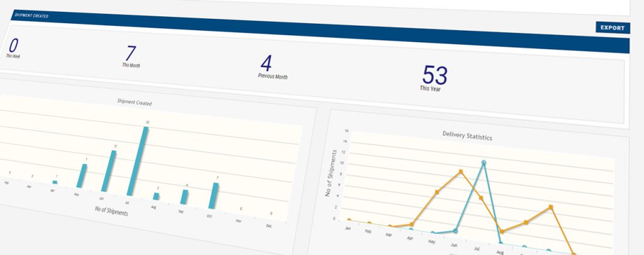The height and width of the screenshot is (255, 644).
Task: Click the Aug bar in Shipment Created chart
Action: [x=156, y=196]
